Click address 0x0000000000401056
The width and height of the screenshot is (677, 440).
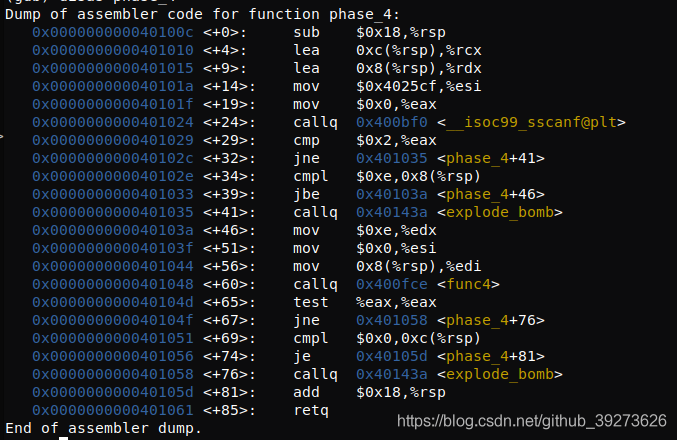113,356
